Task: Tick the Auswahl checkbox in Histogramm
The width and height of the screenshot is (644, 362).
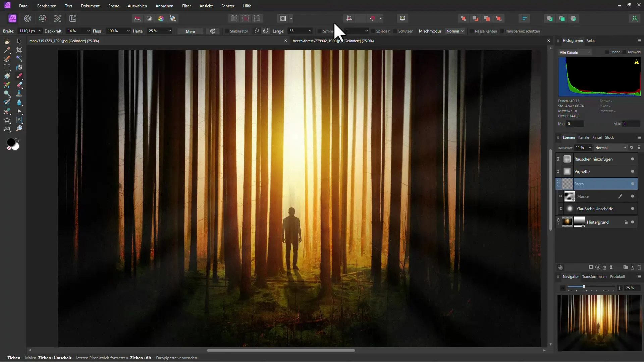Action: [624, 52]
